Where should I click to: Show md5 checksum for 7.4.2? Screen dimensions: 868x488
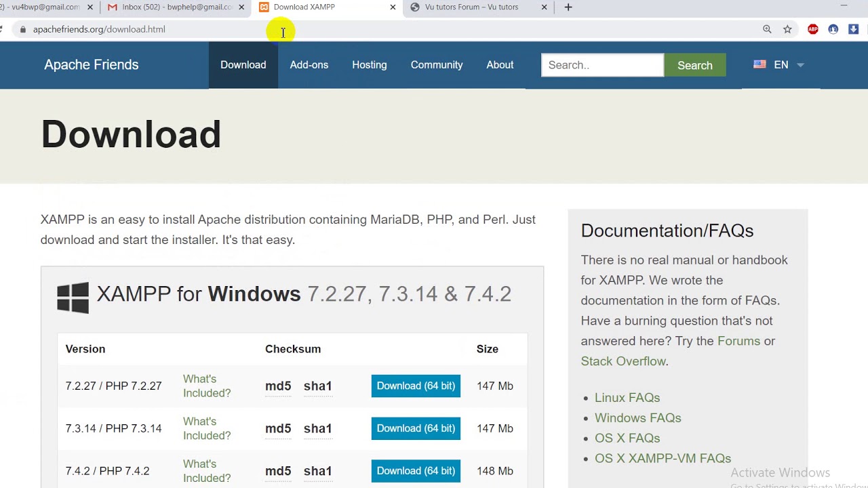278,472
